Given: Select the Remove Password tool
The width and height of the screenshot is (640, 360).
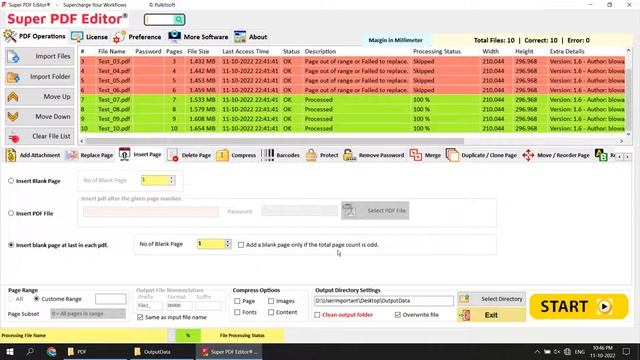Looking at the screenshot, I should [373, 155].
